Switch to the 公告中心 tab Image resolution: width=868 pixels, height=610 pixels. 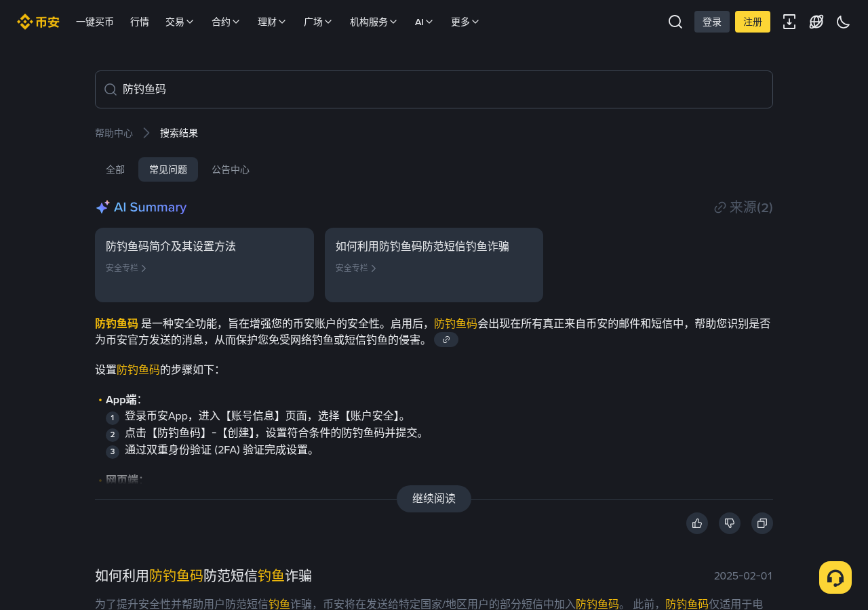coord(231,169)
